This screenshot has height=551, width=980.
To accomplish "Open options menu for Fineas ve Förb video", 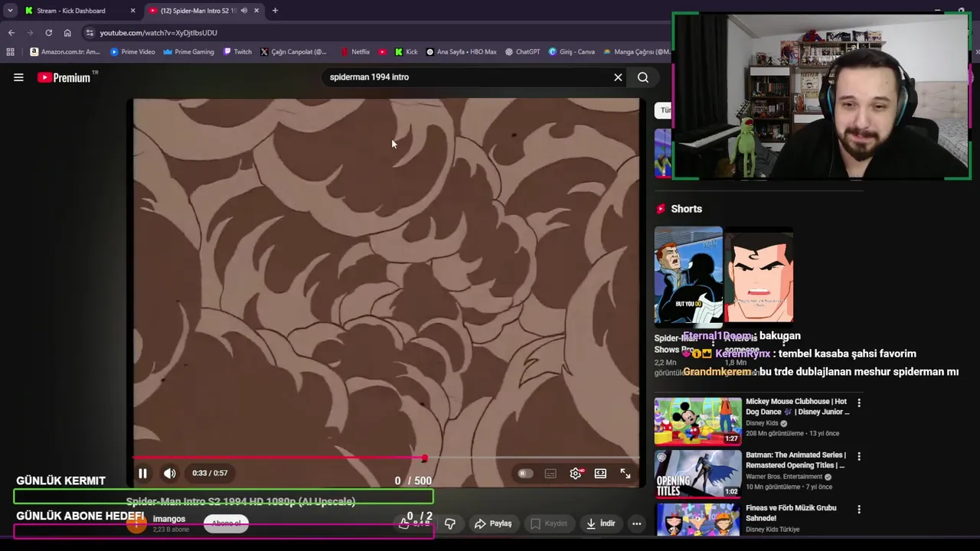I will point(859,509).
